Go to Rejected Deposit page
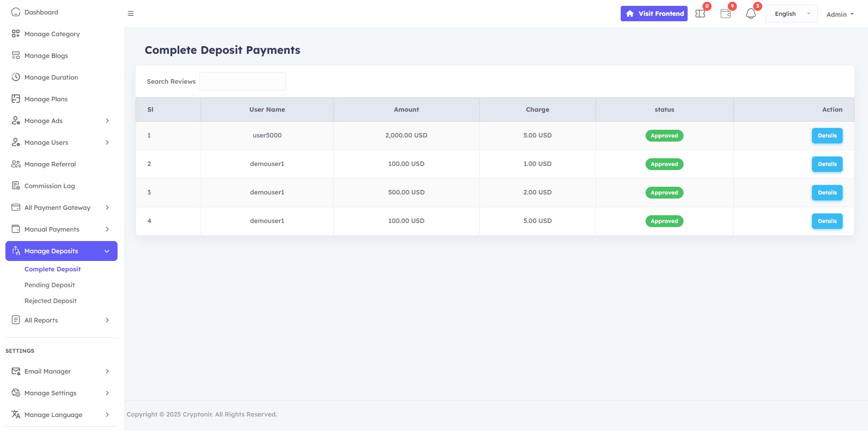 pos(51,301)
